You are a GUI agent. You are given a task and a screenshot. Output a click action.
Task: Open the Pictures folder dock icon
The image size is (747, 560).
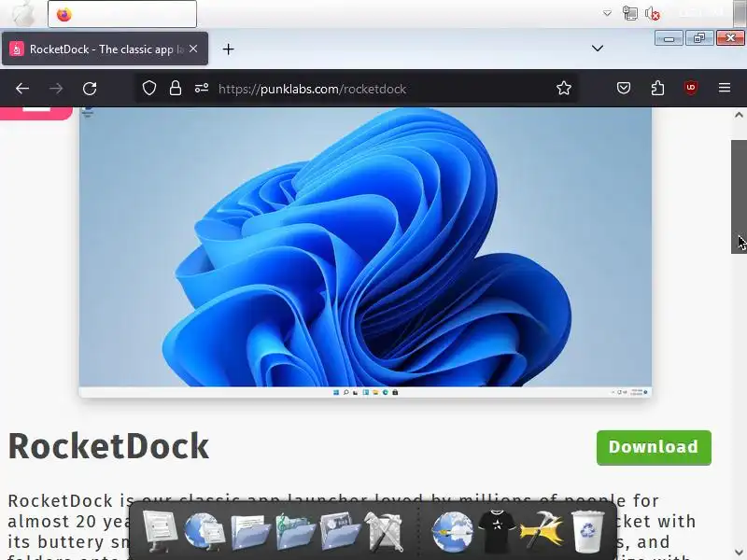(340, 530)
